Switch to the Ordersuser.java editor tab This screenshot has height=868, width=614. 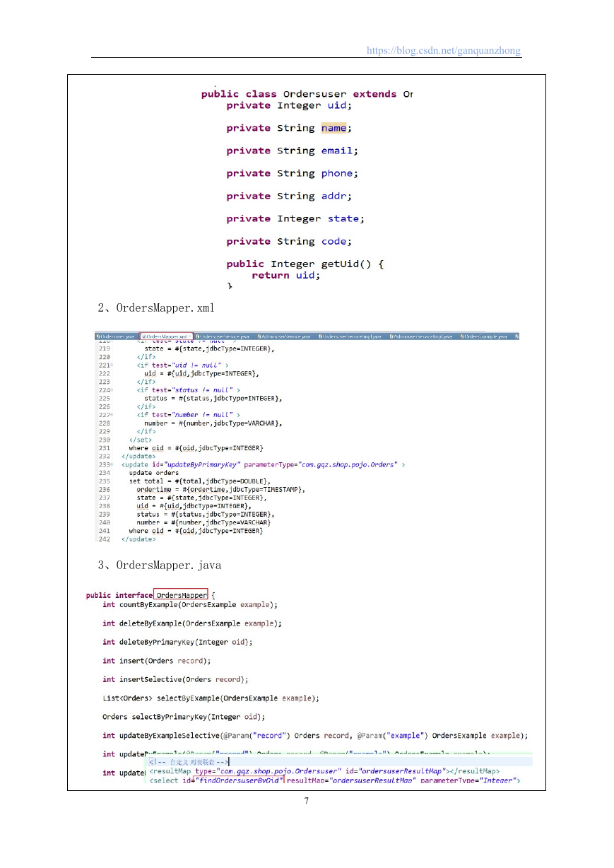(x=116, y=337)
